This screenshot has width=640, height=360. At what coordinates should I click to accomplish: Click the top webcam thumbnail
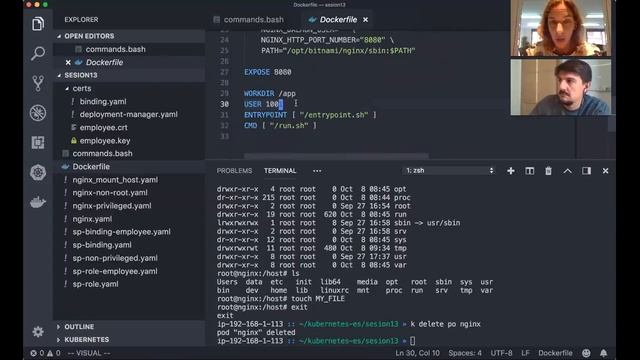(561, 28)
